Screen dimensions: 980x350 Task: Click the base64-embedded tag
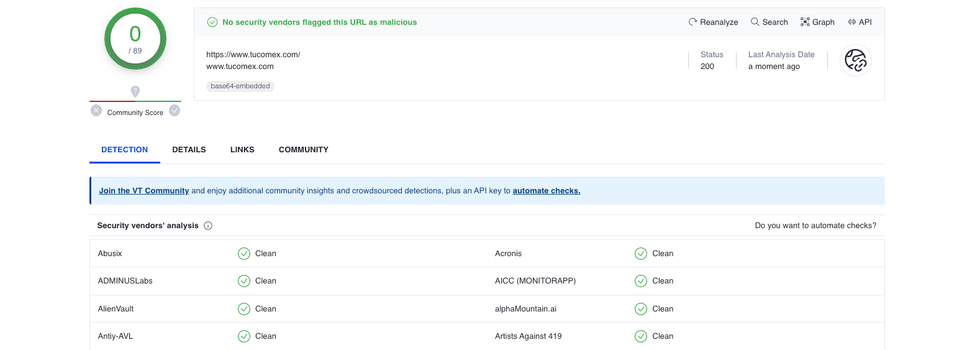240,86
